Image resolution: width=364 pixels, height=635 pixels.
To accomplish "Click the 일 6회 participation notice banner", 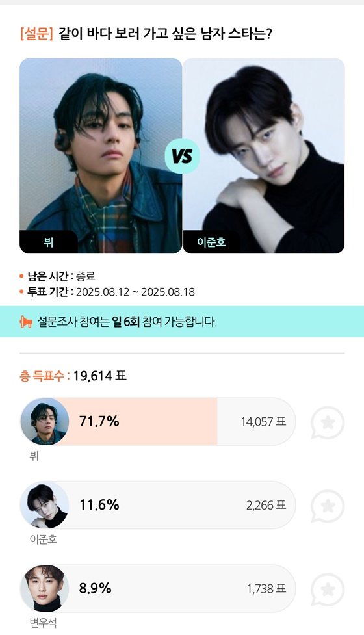I will pyautogui.click(x=182, y=322).
